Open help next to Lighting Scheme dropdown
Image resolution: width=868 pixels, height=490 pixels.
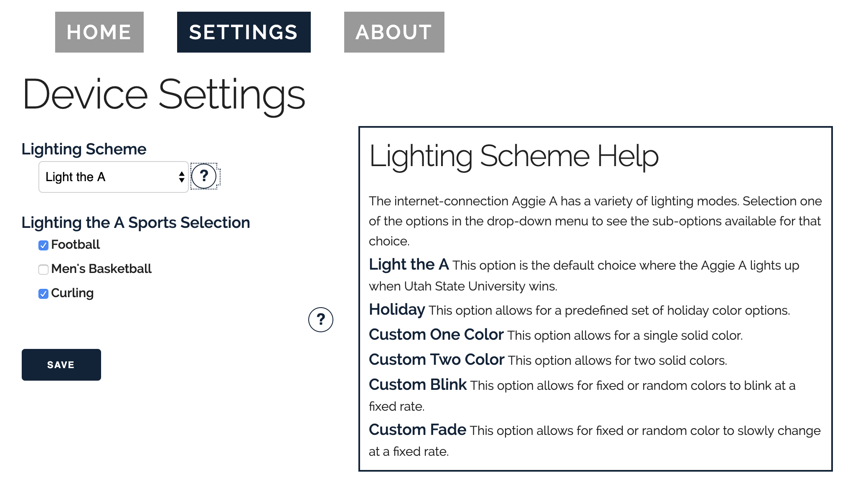point(204,176)
